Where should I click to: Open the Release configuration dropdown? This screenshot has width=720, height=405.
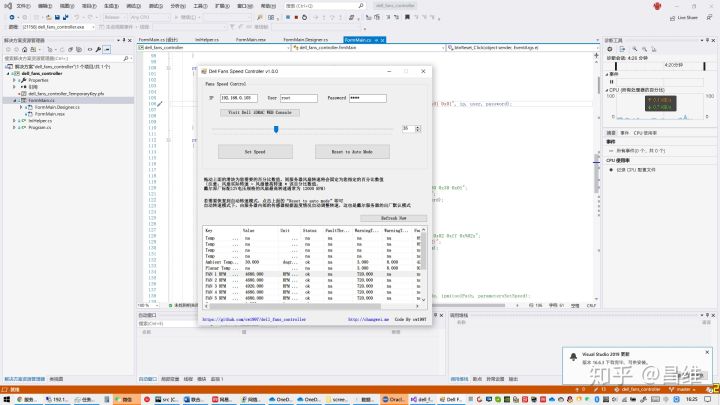(115, 17)
